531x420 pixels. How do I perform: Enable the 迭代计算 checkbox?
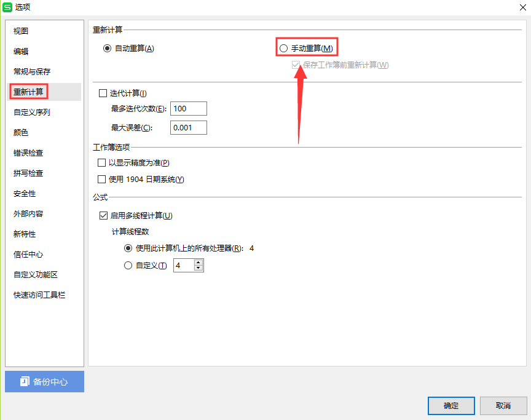(x=103, y=93)
